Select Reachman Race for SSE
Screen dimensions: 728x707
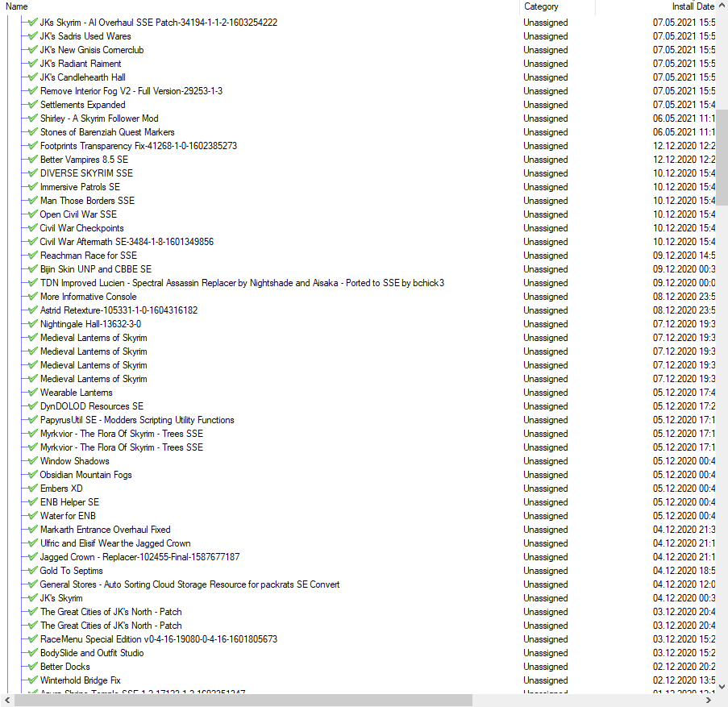pos(89,256)
